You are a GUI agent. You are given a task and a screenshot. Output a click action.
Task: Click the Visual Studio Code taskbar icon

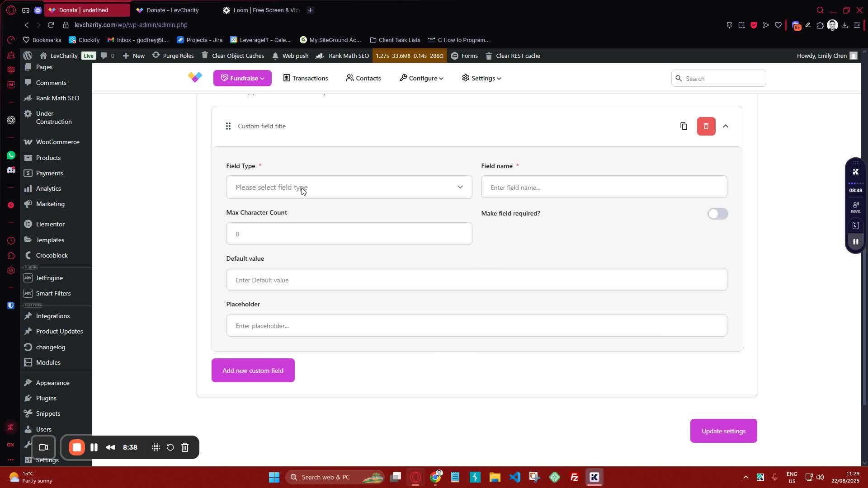coord(514,477)
